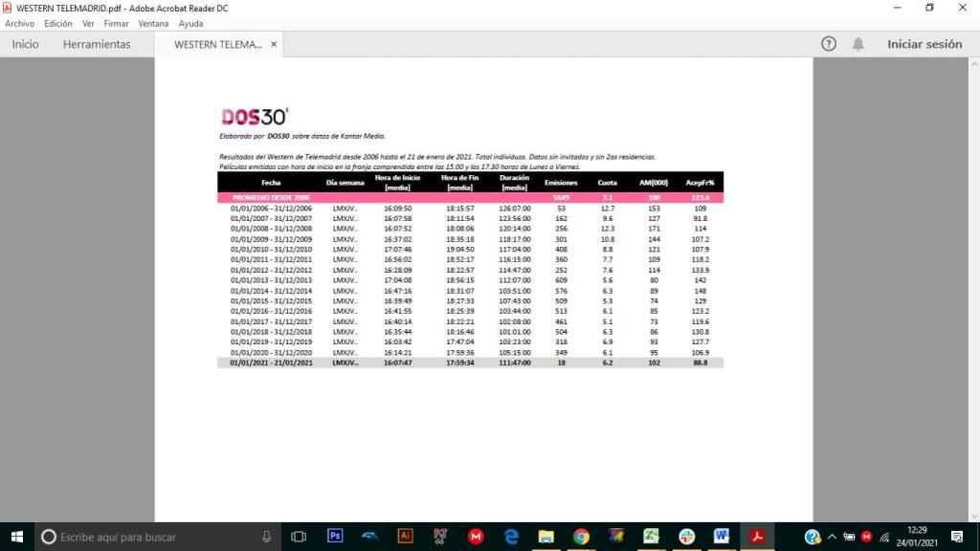Screen dimensions: 980x551
Task: Click the Fecha column header
Action: (271, 183)
